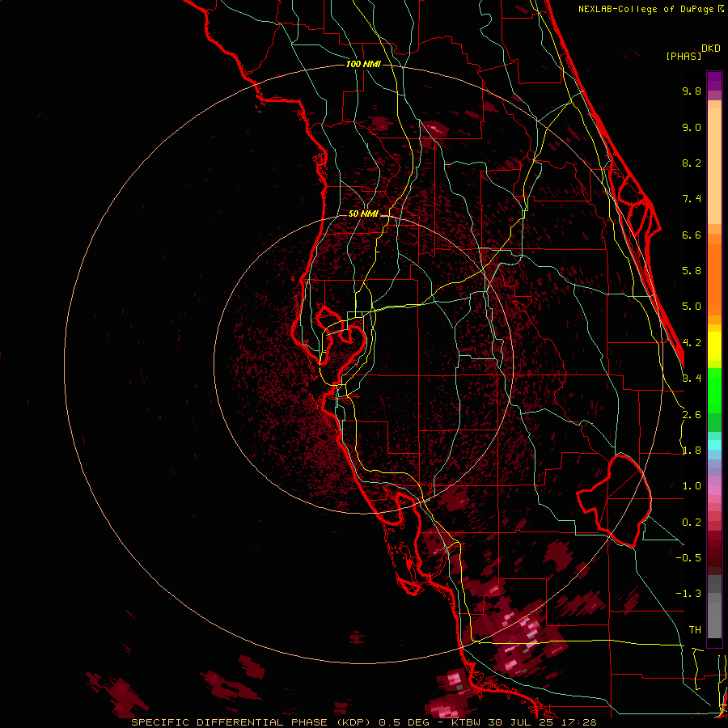The image size is (728, 728).
Task: Click the 9.0 legend value
Action: pyautogui.click(x=692, y=127)
